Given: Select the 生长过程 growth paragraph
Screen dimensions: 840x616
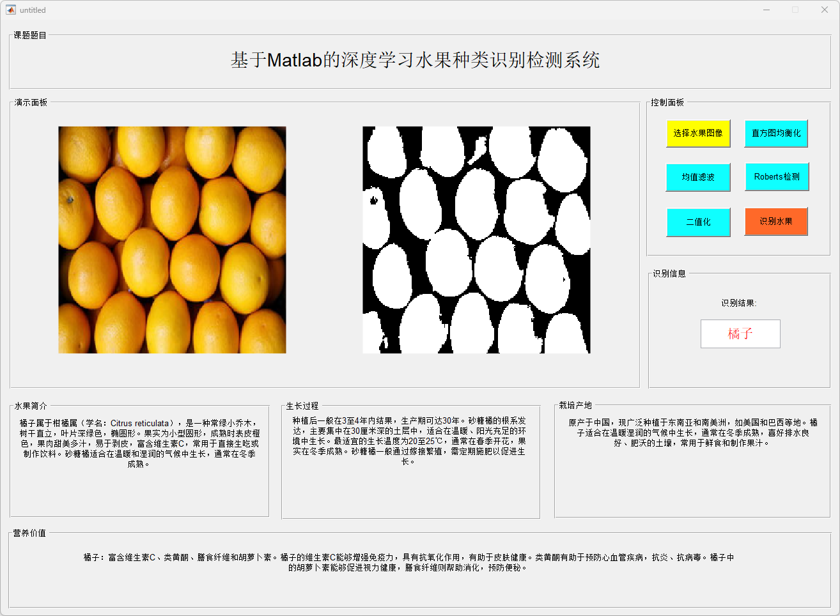Looking at the screenshot, I should [409, 441].
